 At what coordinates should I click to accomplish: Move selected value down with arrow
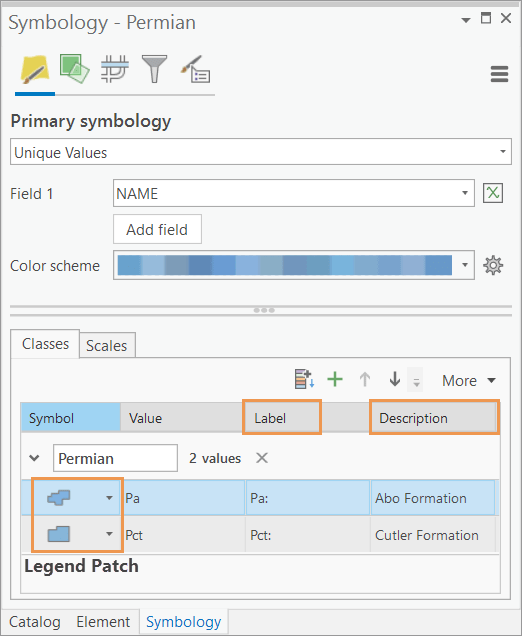point(395,380)
